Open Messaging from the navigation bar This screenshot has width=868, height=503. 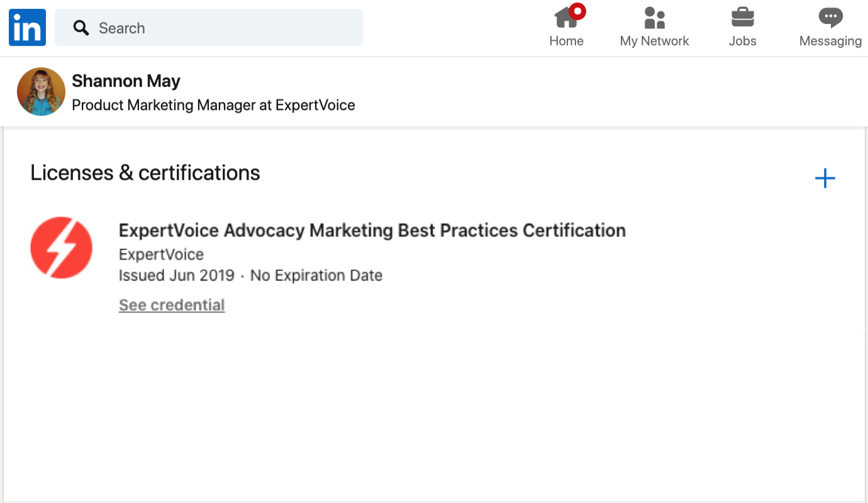pos(830,26)
